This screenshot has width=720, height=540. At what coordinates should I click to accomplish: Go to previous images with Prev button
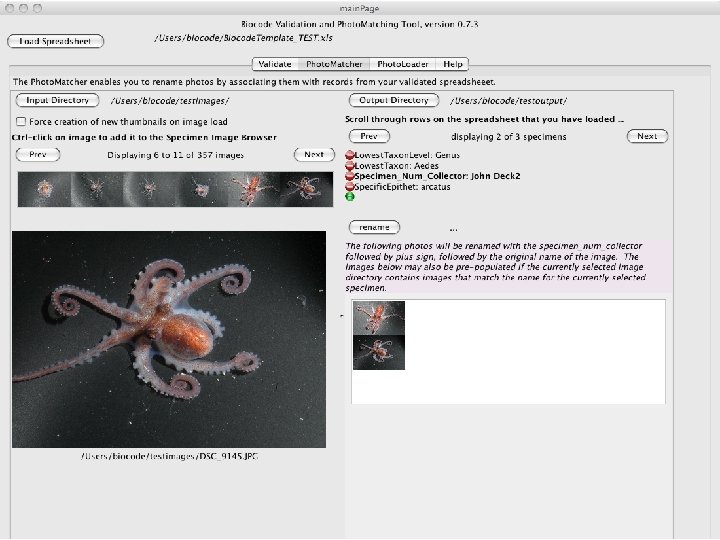(38, 155)
